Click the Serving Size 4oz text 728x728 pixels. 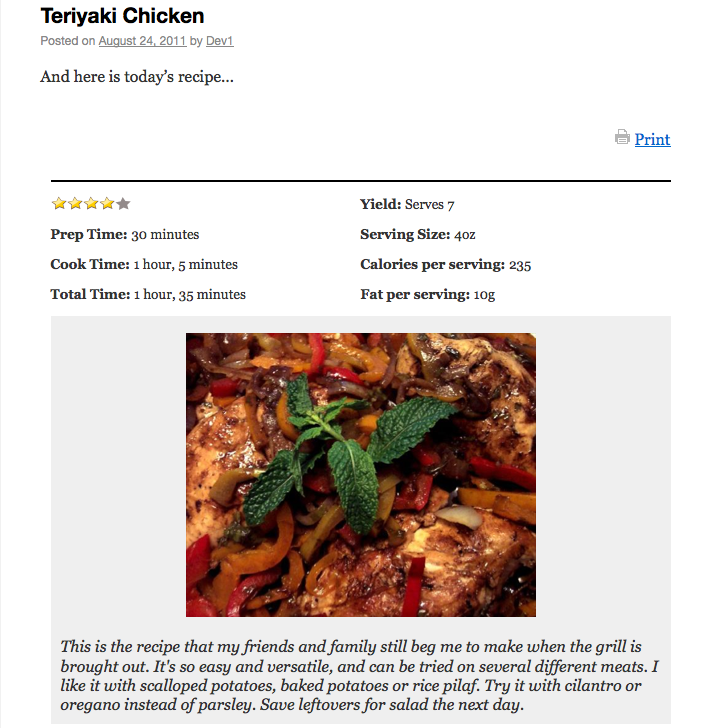(x=418, y=234)
